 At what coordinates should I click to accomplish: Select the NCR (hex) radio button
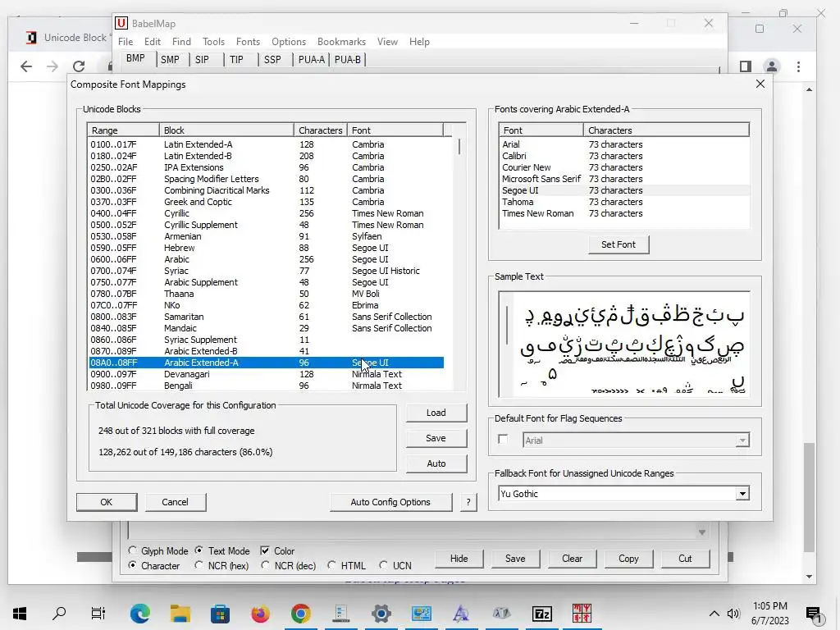point(199,565)
